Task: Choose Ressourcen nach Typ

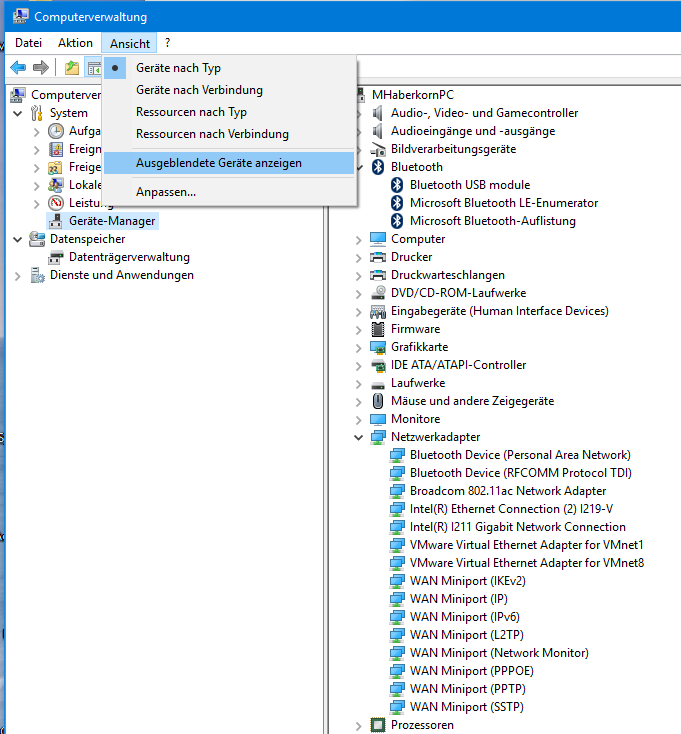Action: point(229,112)
